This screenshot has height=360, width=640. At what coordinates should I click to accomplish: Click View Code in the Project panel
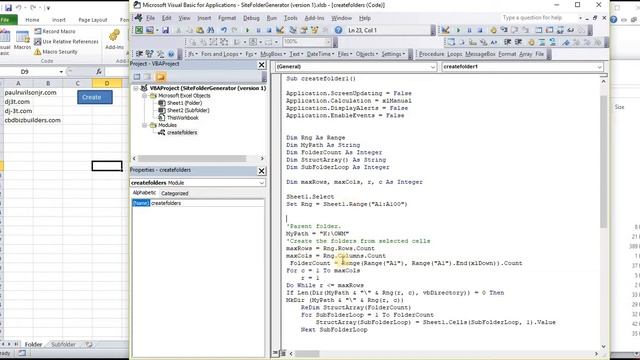(137, 77)
